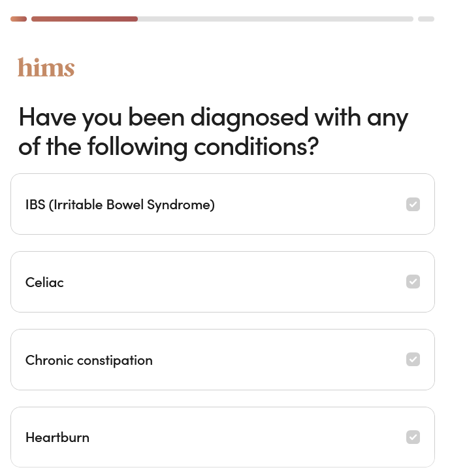The height and width of the screenshot is (476, 450).
Task: Click the "Heartburn" label text
Action: [x=57, y=437]
